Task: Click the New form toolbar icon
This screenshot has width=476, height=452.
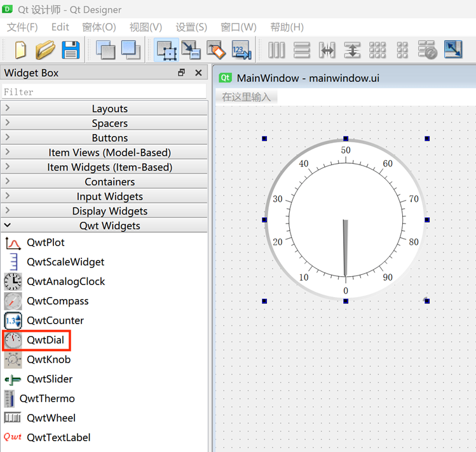Action: coord(20,50)
